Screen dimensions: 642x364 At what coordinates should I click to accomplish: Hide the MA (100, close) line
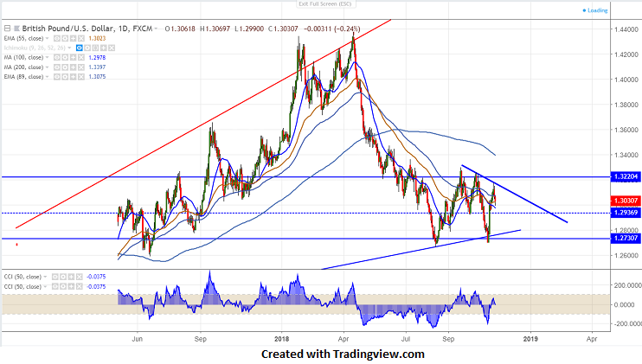[x=57, y=58]
